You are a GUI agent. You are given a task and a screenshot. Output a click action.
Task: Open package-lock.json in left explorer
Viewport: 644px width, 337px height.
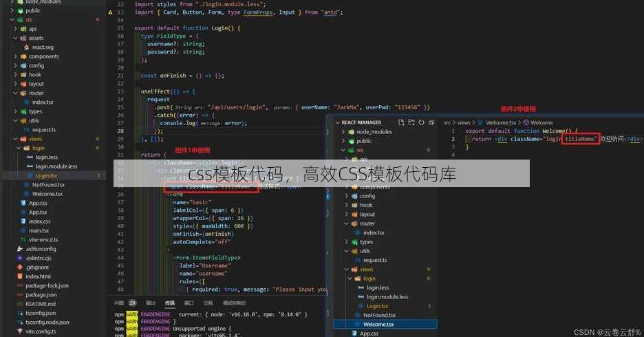(x=47, y=285)
